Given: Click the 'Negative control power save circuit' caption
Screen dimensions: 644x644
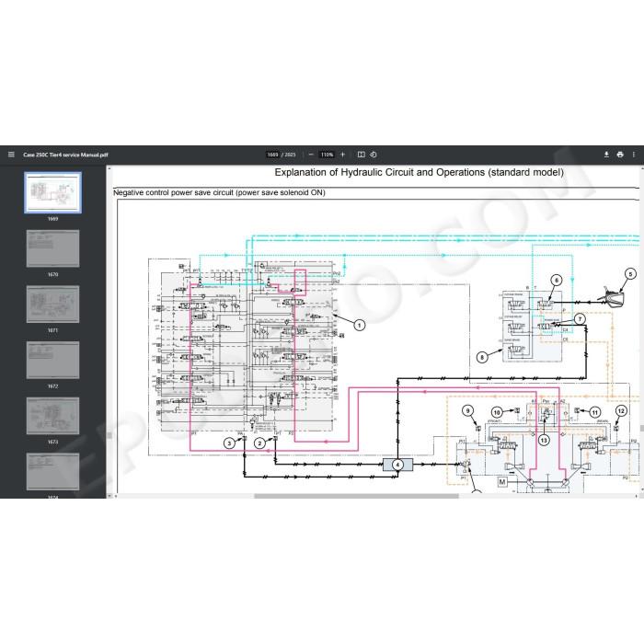Looking at the screenshot, I should [x=219, y=192].
